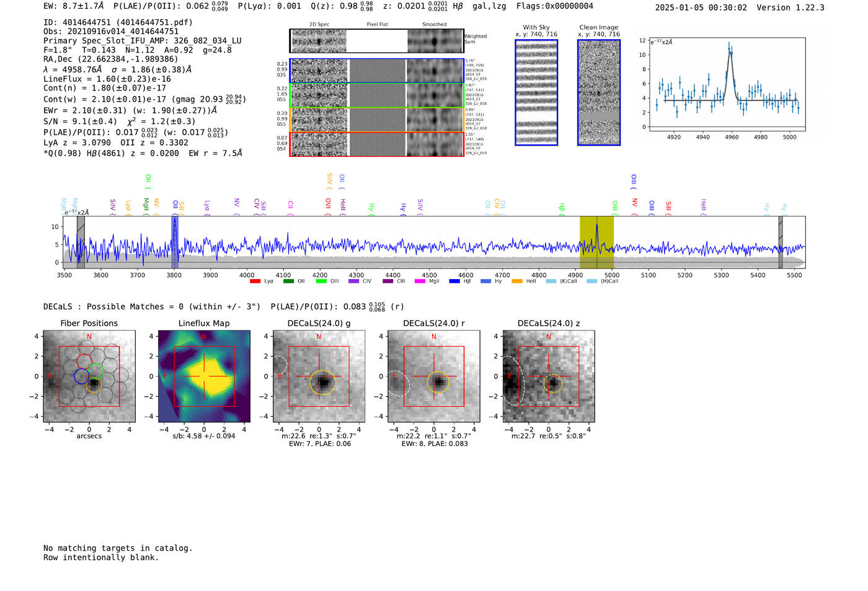Viewport: 868px width, 591px height.
Task: Click the 's/b: 4.58 +/- 0.094' caption
Action: coord(204,436)
